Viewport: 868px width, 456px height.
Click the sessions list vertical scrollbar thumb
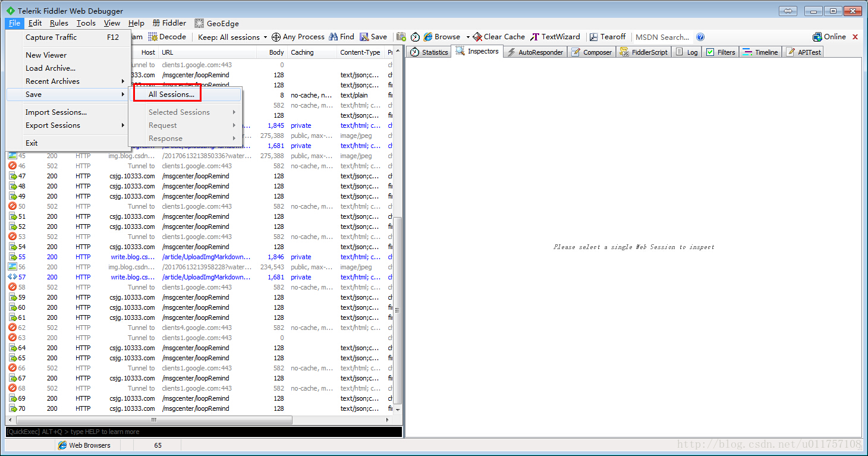(398, 310)
